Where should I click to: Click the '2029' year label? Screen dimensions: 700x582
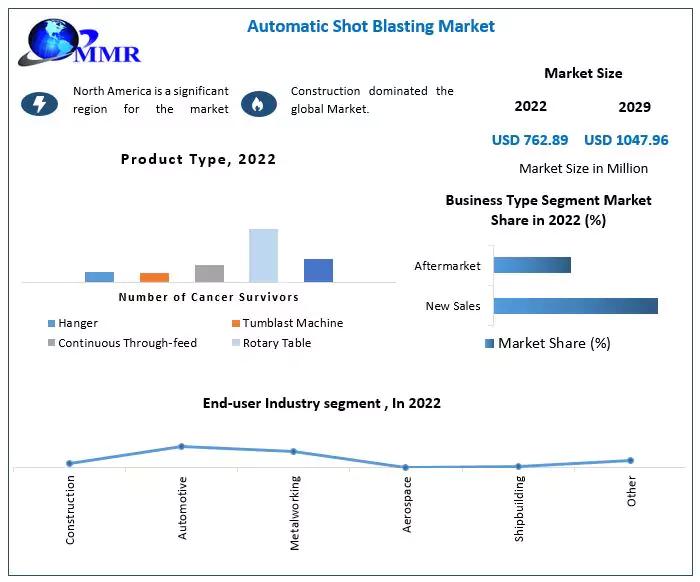(x=634, y=107)
